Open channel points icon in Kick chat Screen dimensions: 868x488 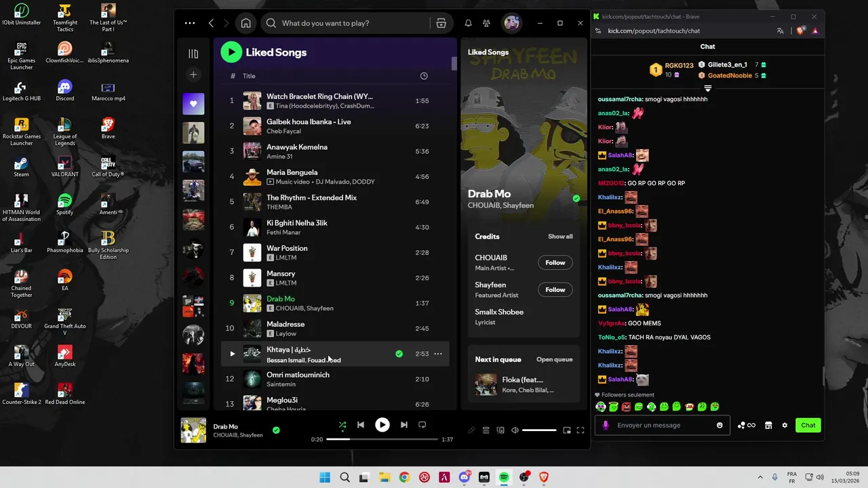(x=746, y=425)
